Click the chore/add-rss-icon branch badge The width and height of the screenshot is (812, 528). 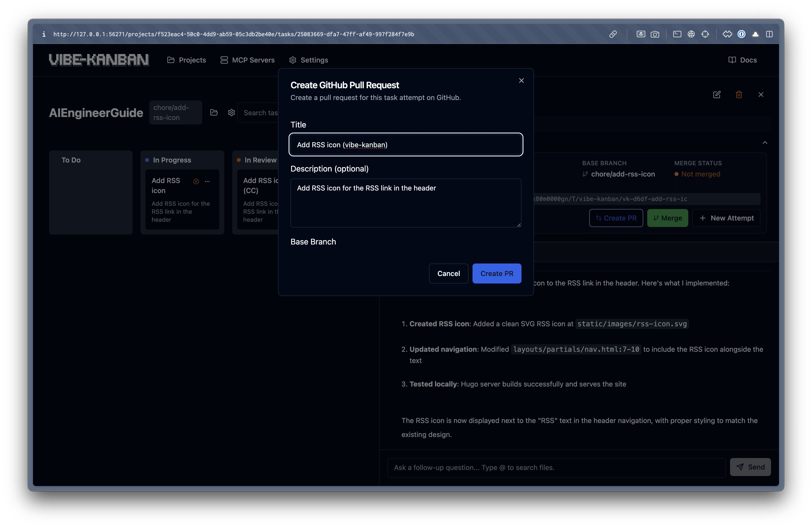coord(175,112)
